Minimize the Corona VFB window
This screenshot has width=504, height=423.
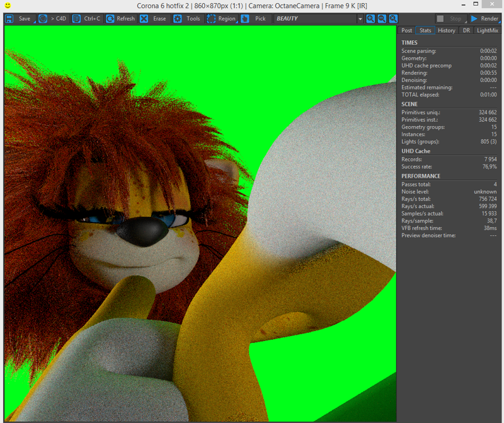pos(463,5)
